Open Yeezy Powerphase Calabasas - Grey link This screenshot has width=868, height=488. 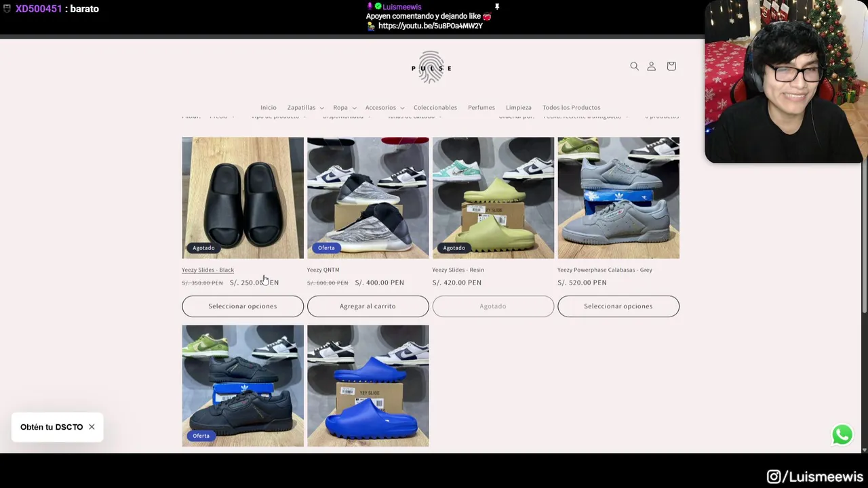(x=605, y=270)
